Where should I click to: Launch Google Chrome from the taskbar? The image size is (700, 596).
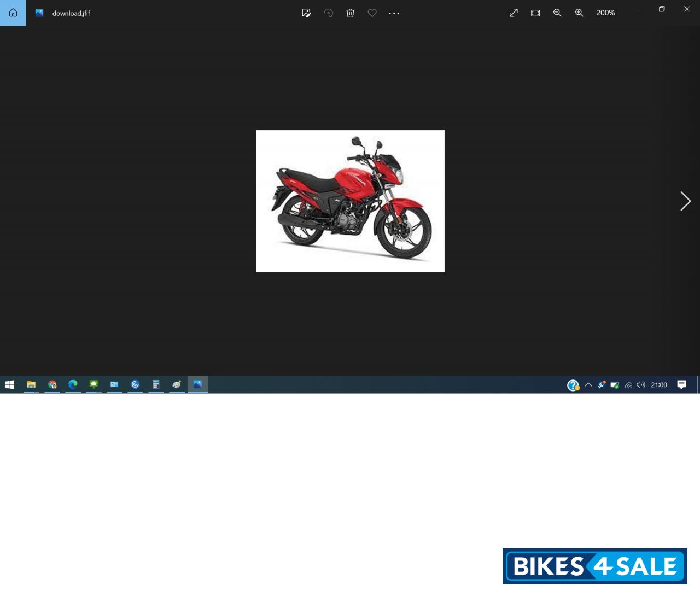click(x=52, y=385)
